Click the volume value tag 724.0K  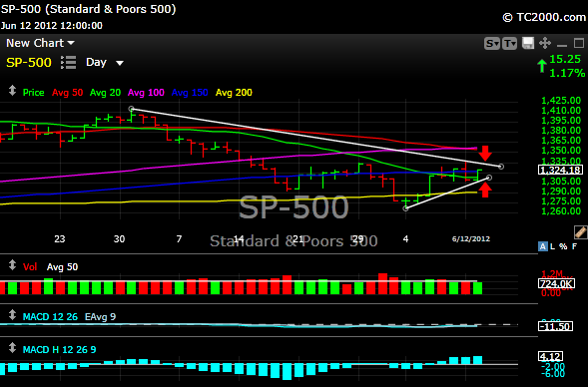point(556,284)
